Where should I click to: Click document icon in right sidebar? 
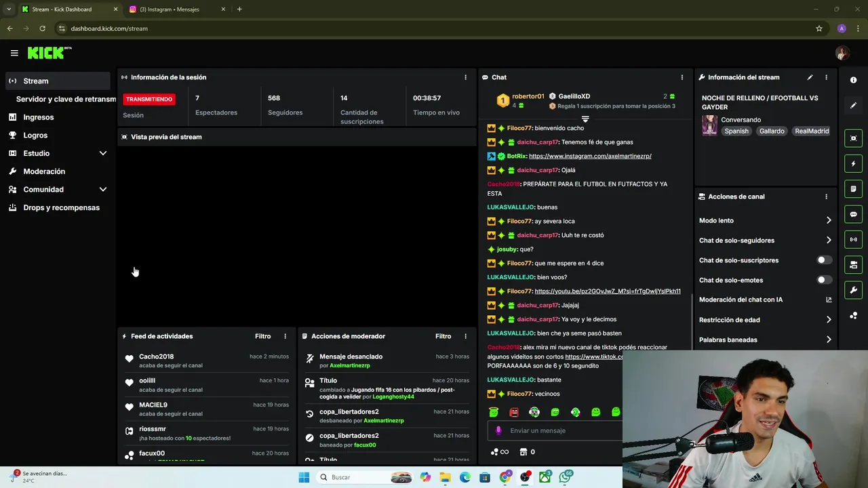(853, 188)
